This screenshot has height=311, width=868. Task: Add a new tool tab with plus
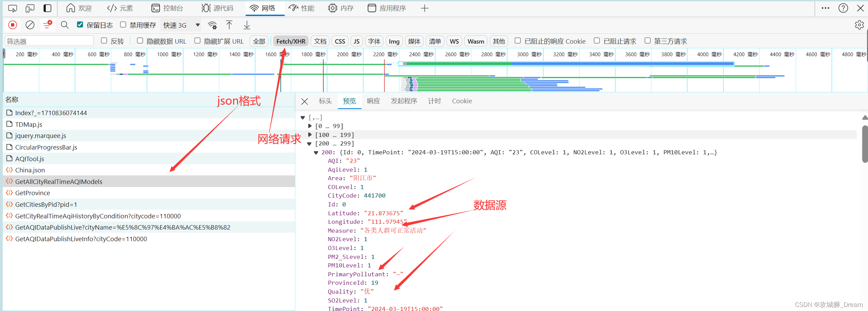(424, 8)
